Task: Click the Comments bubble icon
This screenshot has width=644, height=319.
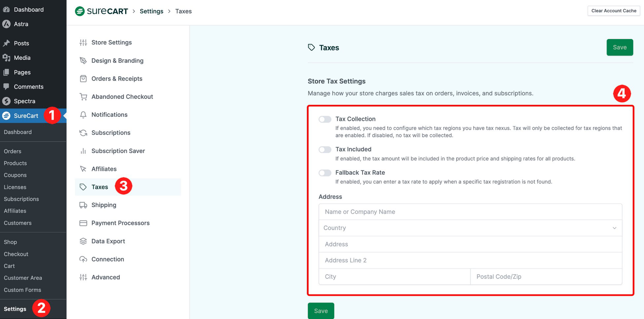Action: [6, 87]
